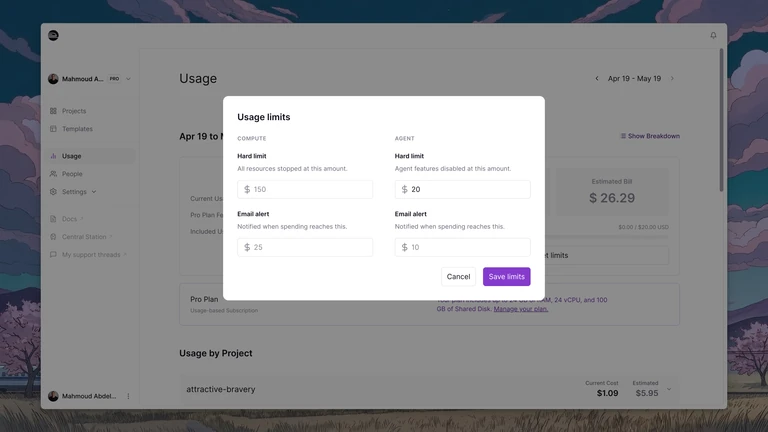Screen dimensions: 768x432
Task: Click the Compute email alert input field
Action: coord(305,247)
